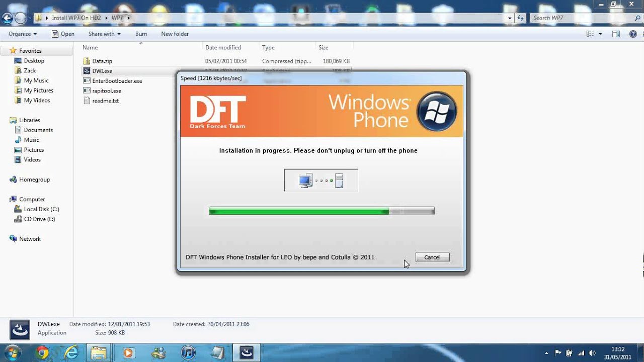Switch to Windows Explorer taskbar button
The image size is (644, 362).
(x=99, y=353)
